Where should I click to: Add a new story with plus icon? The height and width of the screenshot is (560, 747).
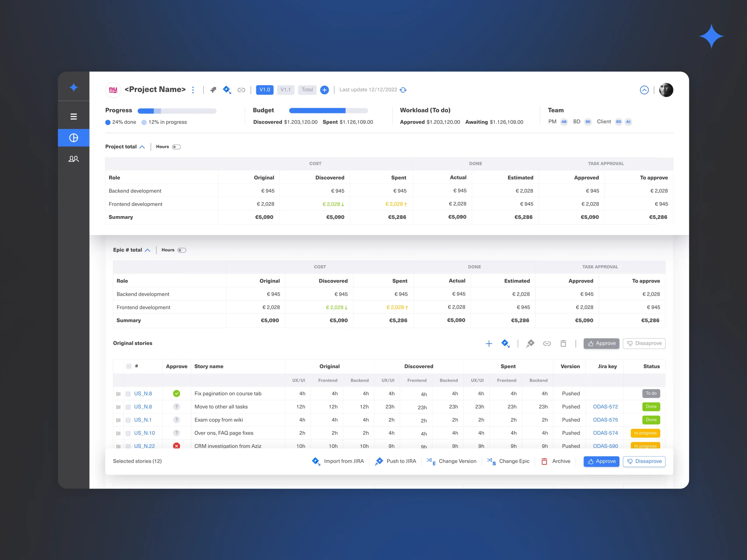489,344
